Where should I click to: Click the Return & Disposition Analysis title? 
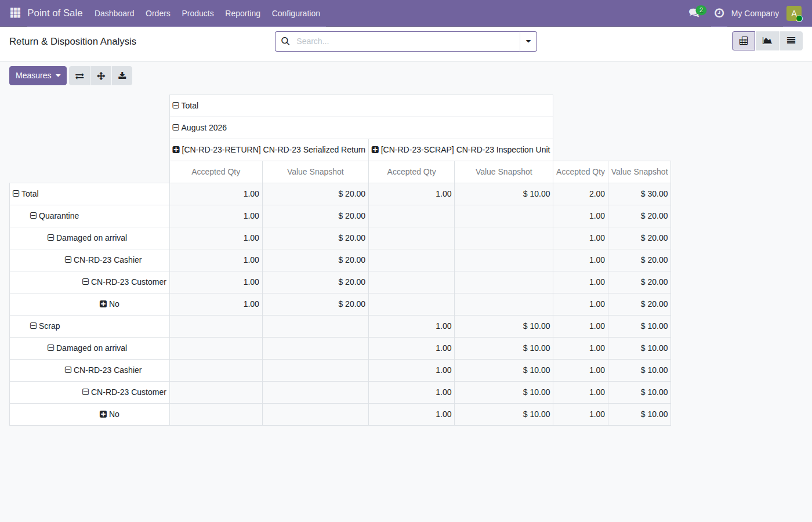[72, 41]
